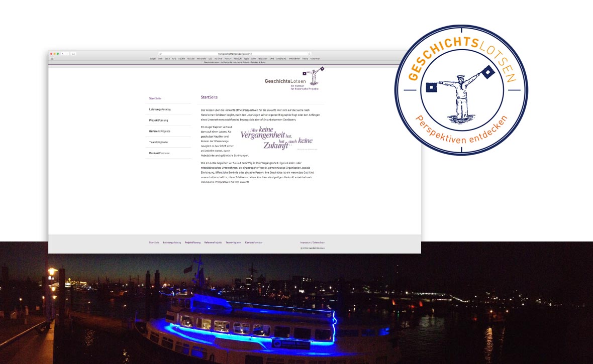Open the LASERLINE bookmark
Screen dimensions: 593x364
(281, 59)
